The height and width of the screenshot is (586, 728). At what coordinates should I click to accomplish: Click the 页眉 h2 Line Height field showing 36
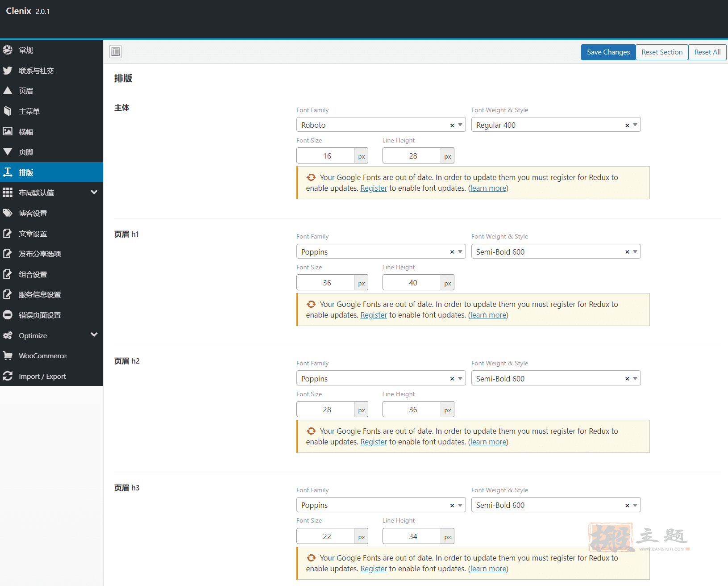(x=412, y=410)
